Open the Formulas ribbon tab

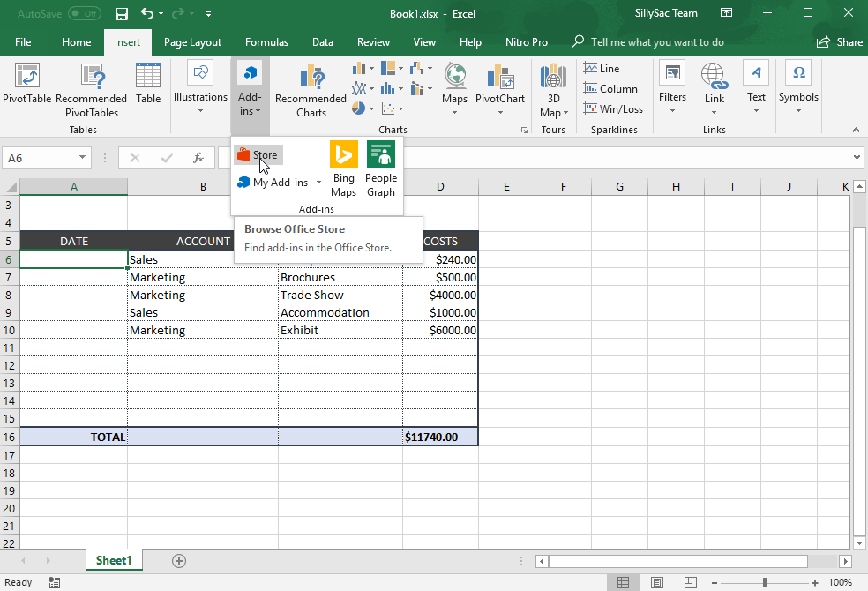coord(266,42)
